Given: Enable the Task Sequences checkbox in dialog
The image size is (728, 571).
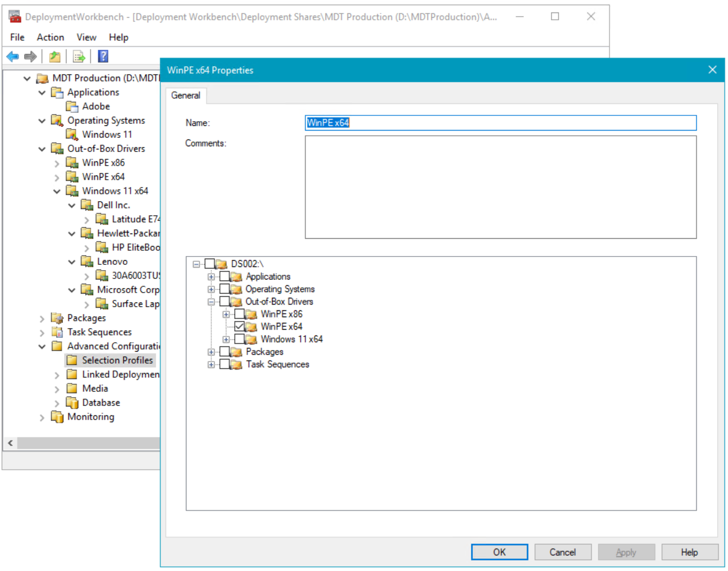Looking at the screenshot, I should pos(225,364).
